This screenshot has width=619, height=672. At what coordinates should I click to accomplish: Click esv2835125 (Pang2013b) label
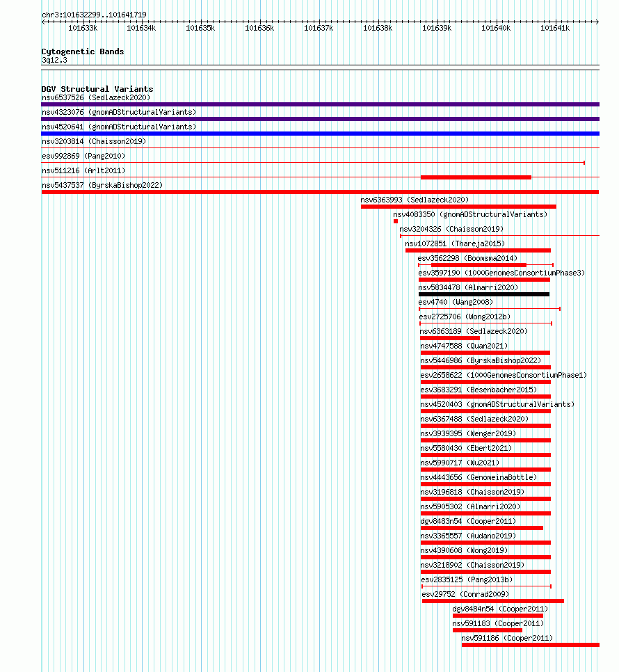(467, 579)
